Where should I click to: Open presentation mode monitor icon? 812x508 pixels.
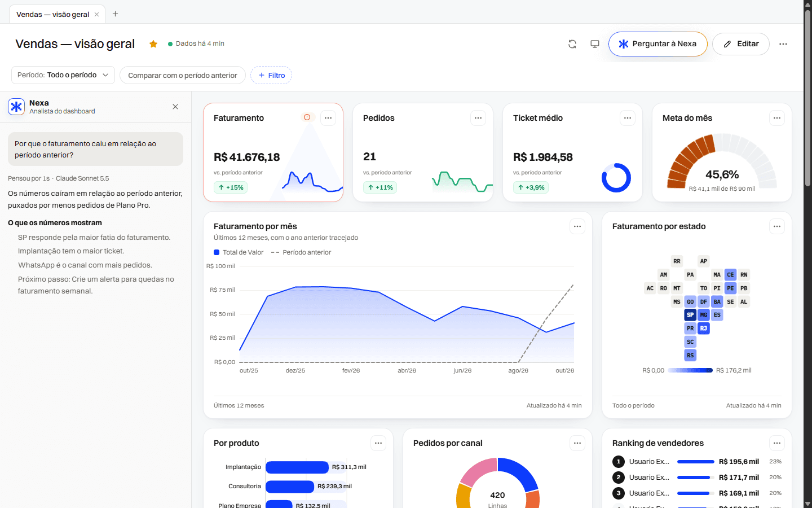pos(595,44)
